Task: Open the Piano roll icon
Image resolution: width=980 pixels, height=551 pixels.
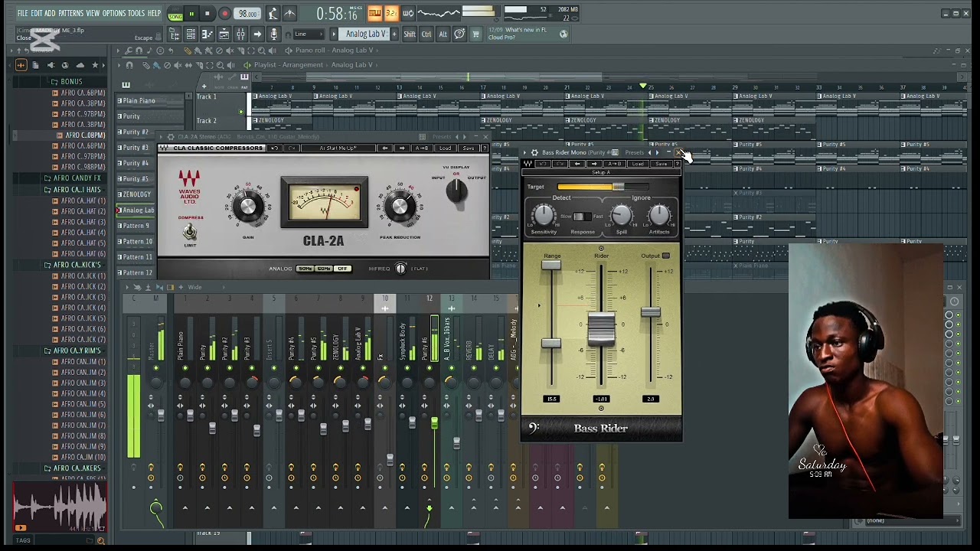Action: click(207, 34)
